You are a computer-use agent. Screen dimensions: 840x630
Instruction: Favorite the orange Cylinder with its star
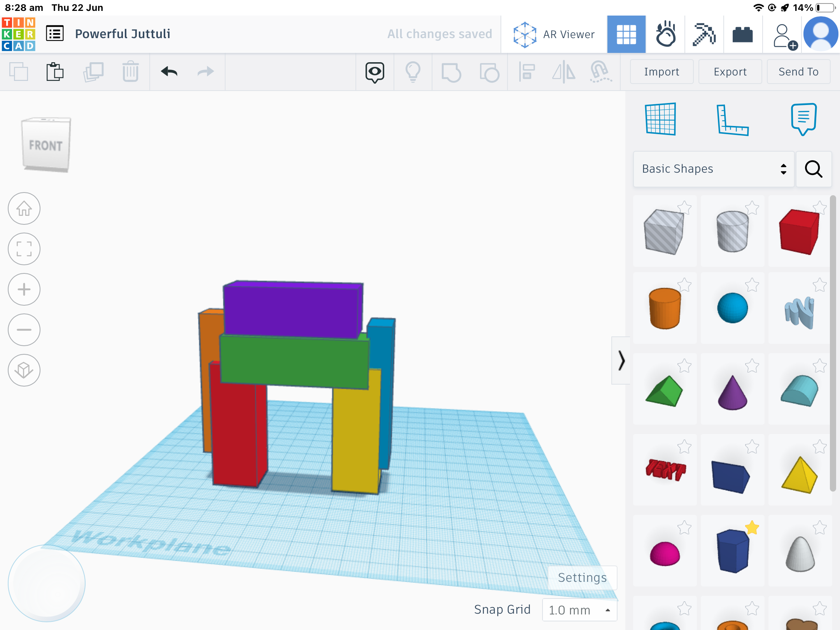pyautogui.click(x=684, y=285)
